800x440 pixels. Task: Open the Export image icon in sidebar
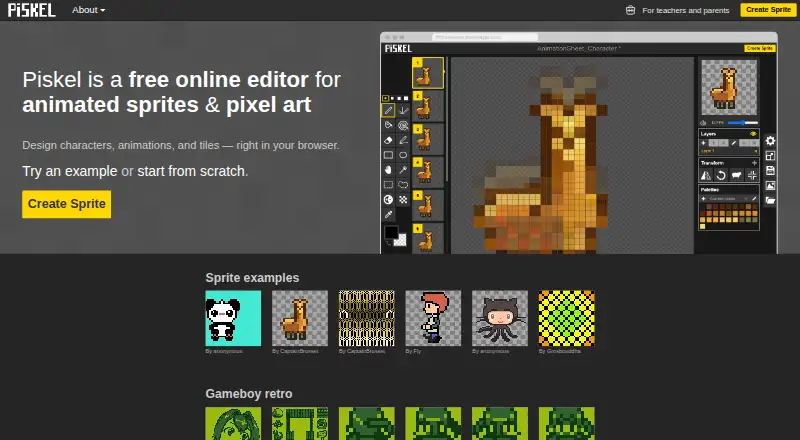[770, 185]
